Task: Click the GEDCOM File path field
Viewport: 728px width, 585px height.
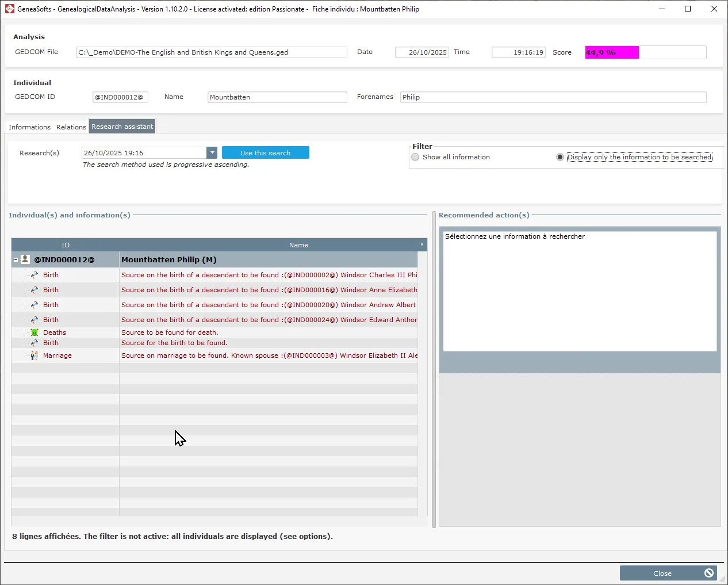Action: 211,52
